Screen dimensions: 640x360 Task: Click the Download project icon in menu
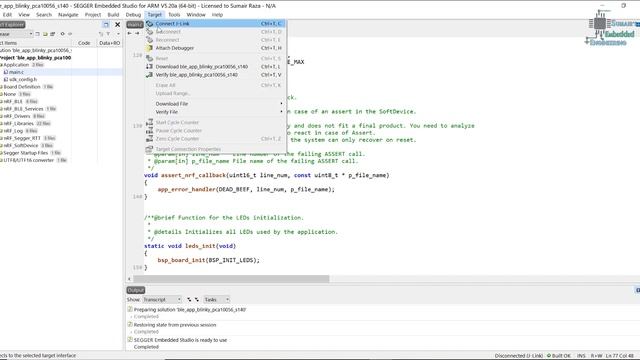(x=149, y=67)
